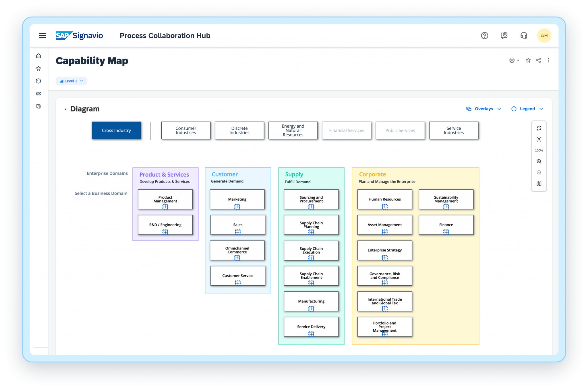Screen dimensions: 588x390
Task: Open the AH user profile avatar
Action: (x=544, y=35)
